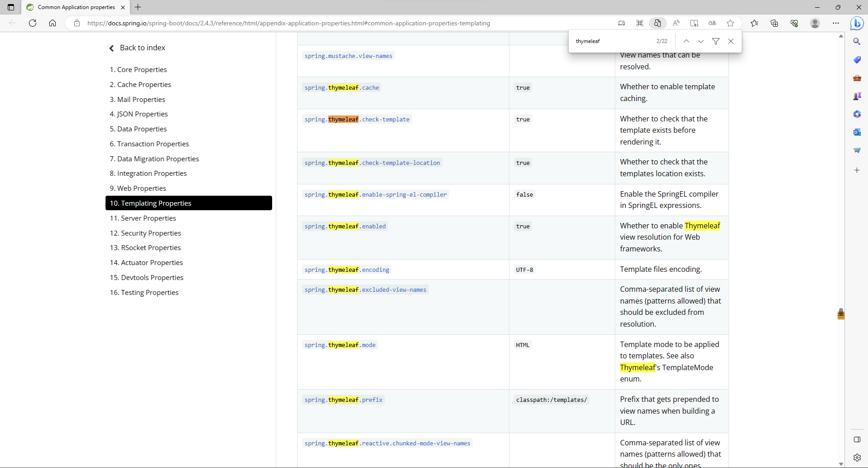Image resolution: width=868 pixels, height=468 pixels.
Task: Open 8. Integration Properties section
Action: tap(148, 173)
